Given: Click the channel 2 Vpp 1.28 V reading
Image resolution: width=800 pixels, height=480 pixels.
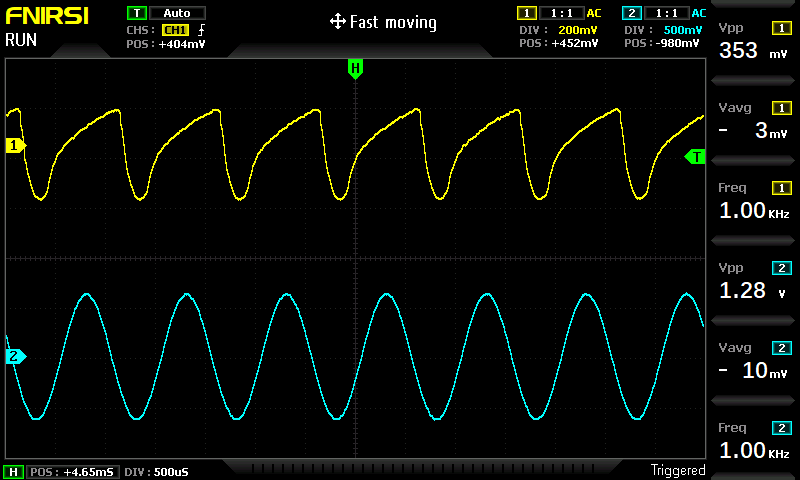Looking at the screenshot, I should (753, 291).
